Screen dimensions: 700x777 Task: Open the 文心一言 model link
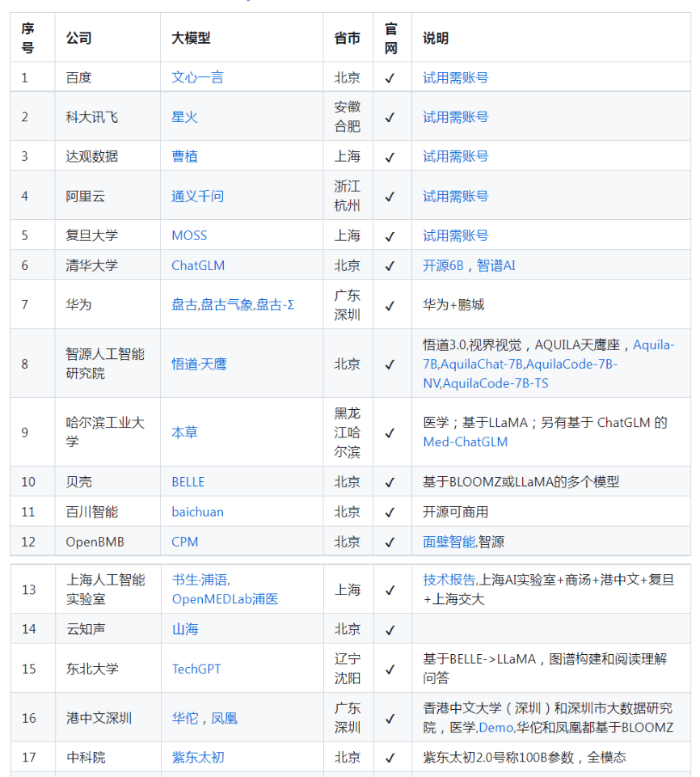pyautogui.click(x=197, y=78)
